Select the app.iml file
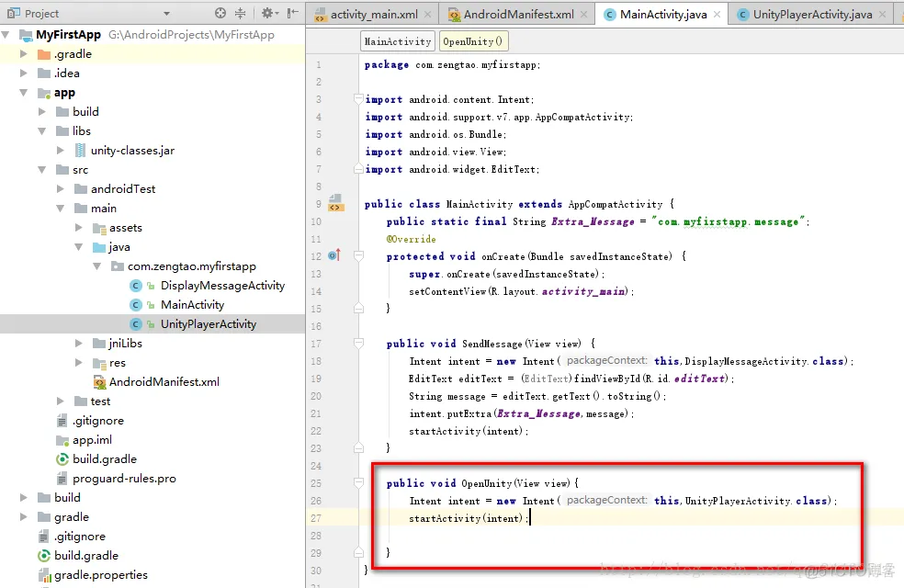The width and height of the screenshot is (904, 588). click(92, 439)
